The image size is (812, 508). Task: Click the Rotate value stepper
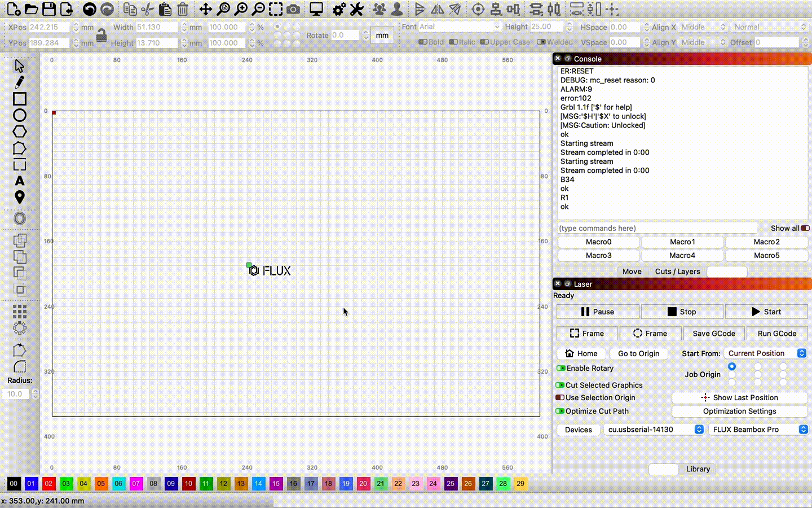pos(366,35)
